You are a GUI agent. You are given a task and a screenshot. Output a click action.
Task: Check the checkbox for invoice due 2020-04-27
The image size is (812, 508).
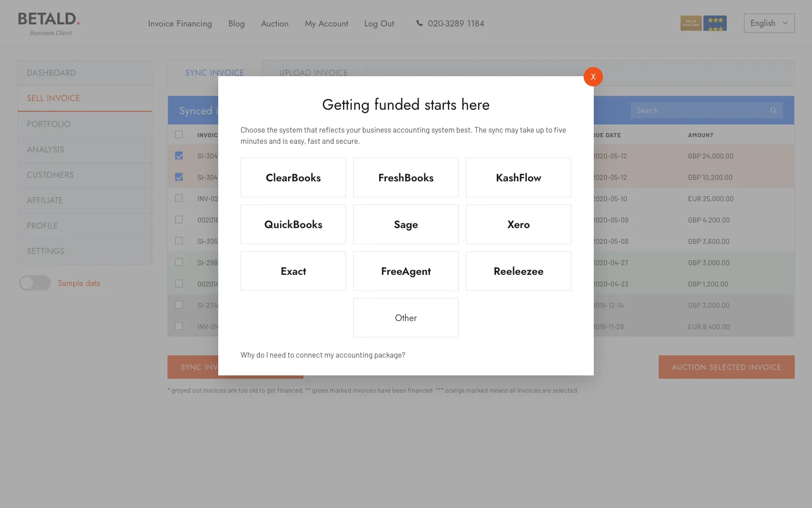pos(179,263)
